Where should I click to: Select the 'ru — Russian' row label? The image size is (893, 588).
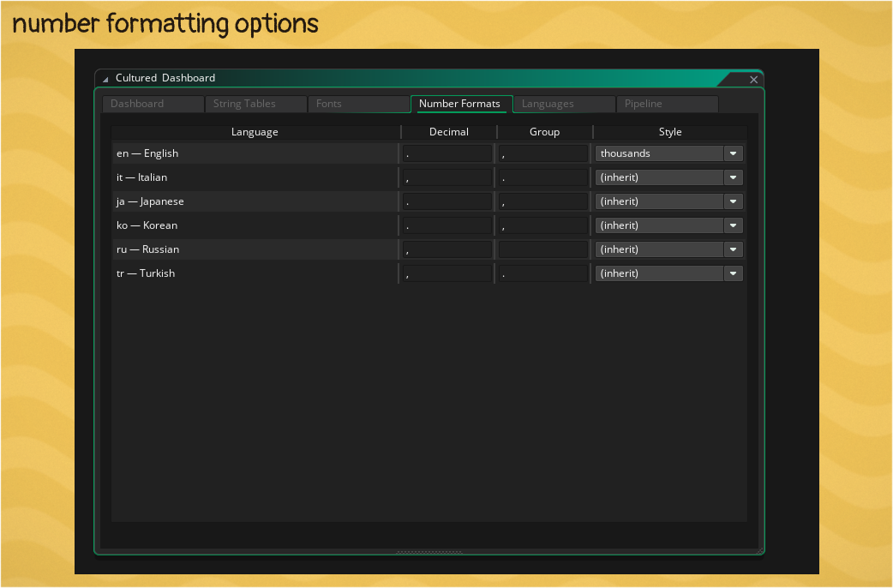coord(148,249)
